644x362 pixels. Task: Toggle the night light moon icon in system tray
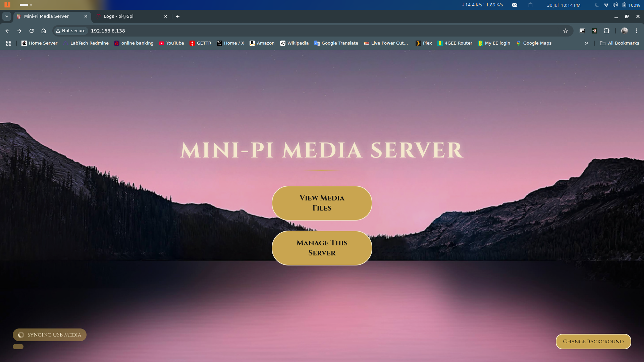pyautogui.click(x=596, y=5)
